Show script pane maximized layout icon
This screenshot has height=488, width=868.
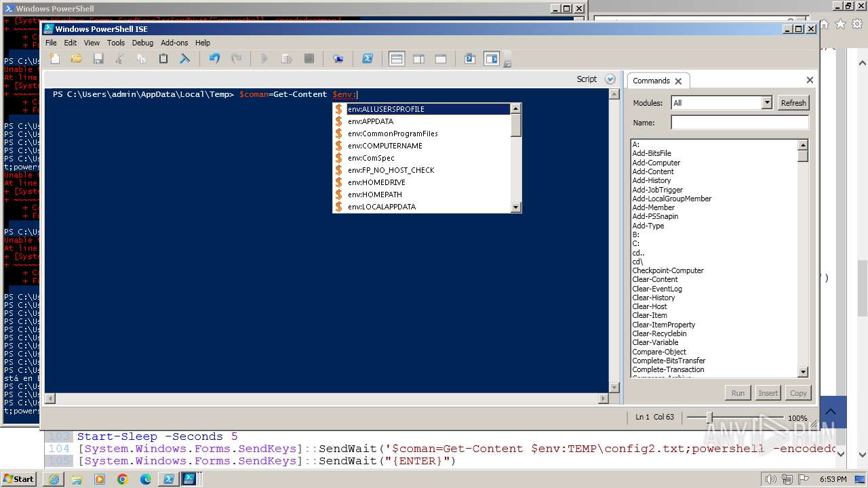point(441,59)
